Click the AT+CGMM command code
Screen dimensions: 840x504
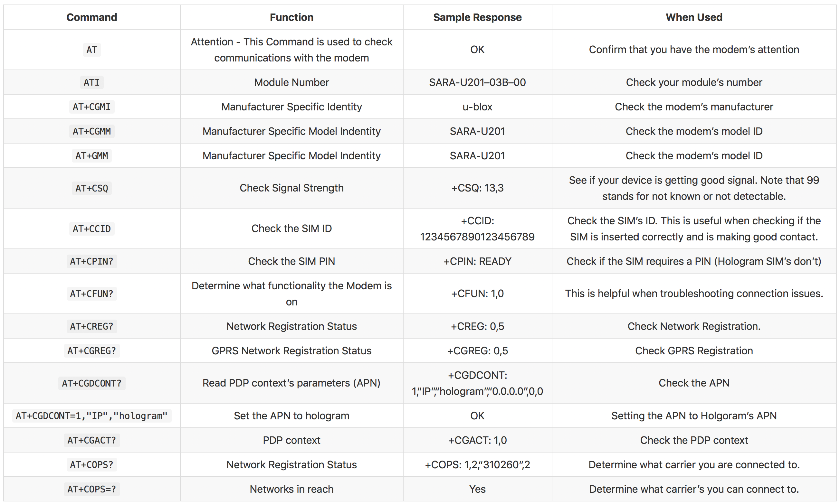[92, 131]
